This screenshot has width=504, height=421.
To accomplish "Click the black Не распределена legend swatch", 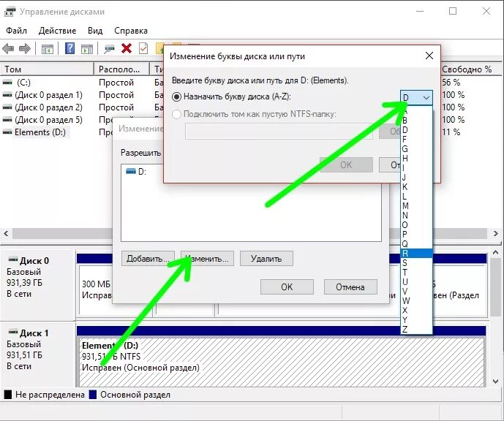I will click(x=8, y=395).
